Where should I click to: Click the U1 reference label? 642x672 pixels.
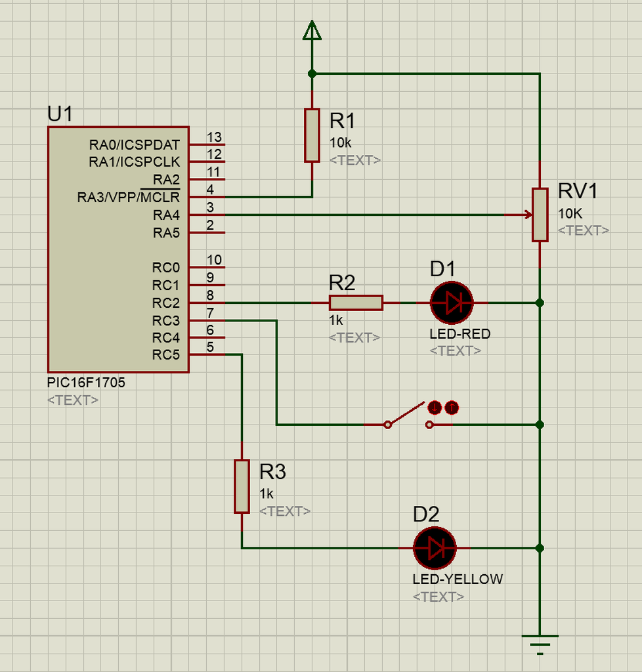60,114
